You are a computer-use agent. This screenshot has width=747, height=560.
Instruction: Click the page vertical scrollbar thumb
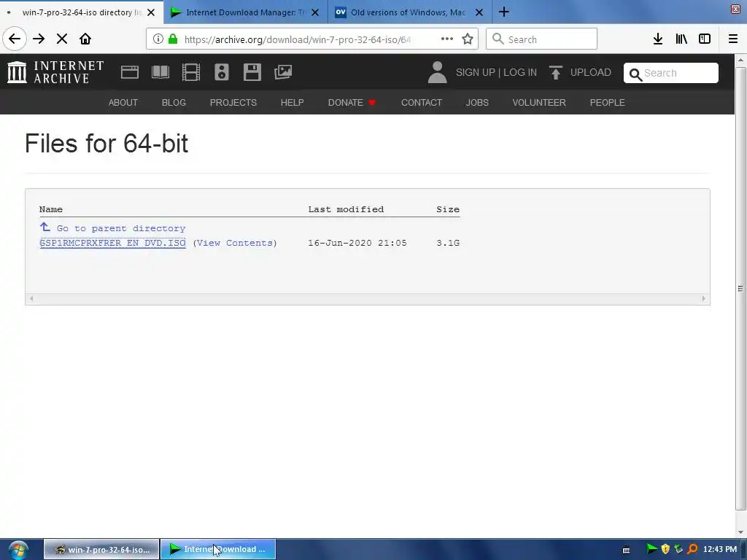coord(740,289)
